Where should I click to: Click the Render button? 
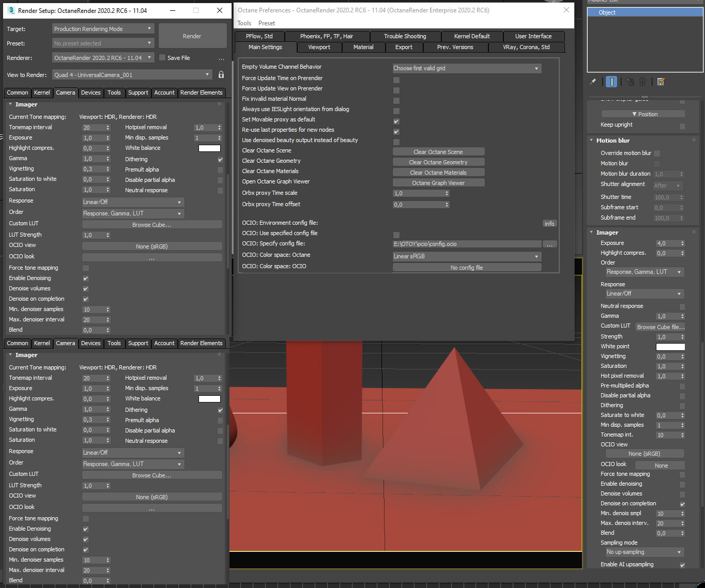[192, 36]
